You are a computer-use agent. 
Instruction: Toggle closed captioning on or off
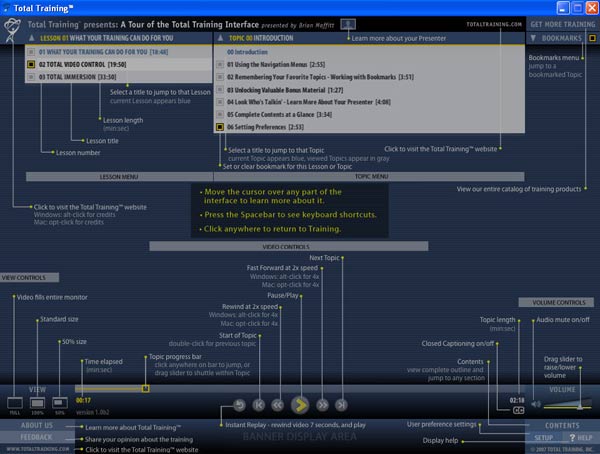[x=518, y=410]
